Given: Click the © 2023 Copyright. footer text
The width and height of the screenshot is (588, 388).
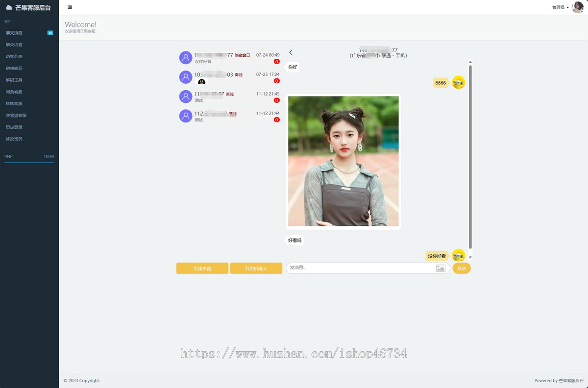Looking at the screenshot, I should coord(82,381).
